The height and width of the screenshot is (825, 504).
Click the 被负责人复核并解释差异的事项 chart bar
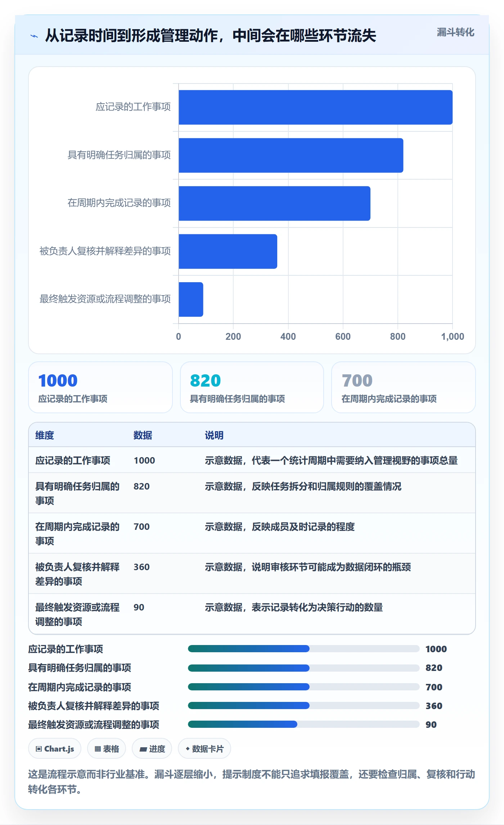tap(228, 251)
